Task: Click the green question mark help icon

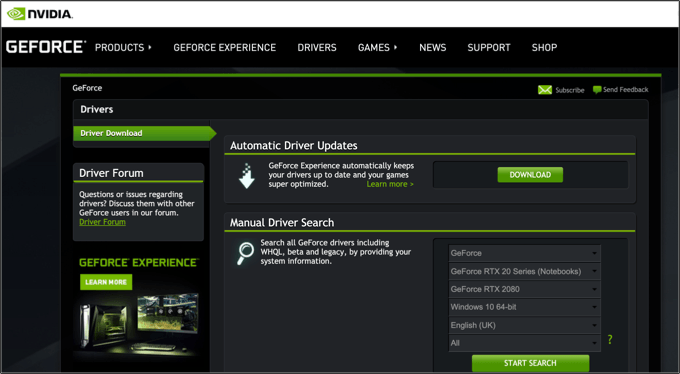Action: (610, 339)
